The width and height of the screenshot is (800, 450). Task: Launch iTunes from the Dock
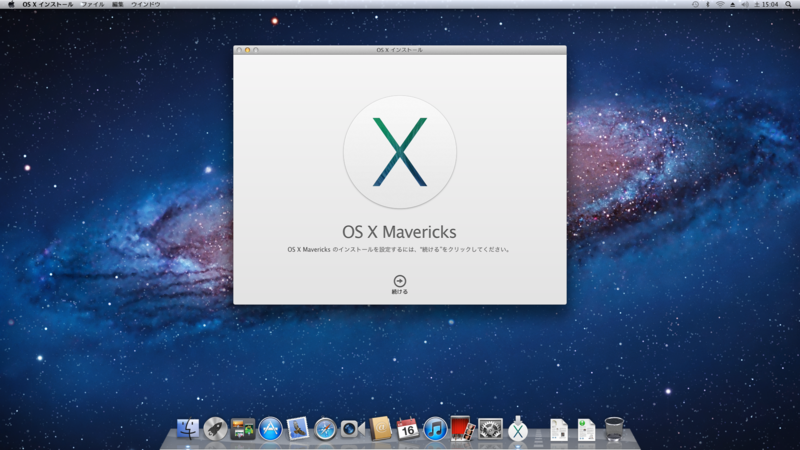435,429
